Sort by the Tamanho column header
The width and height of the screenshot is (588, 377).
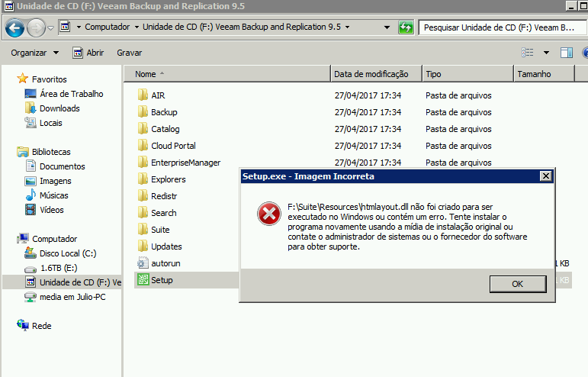544,74
